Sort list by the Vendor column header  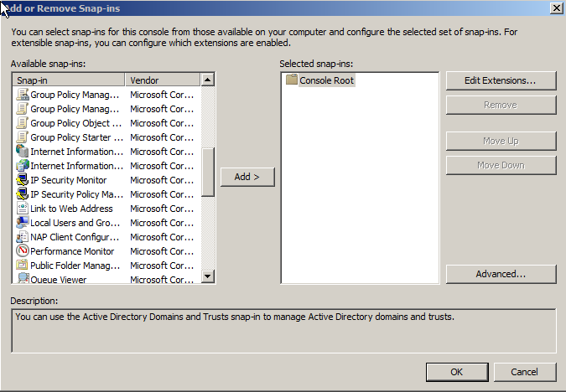point(163,80)
